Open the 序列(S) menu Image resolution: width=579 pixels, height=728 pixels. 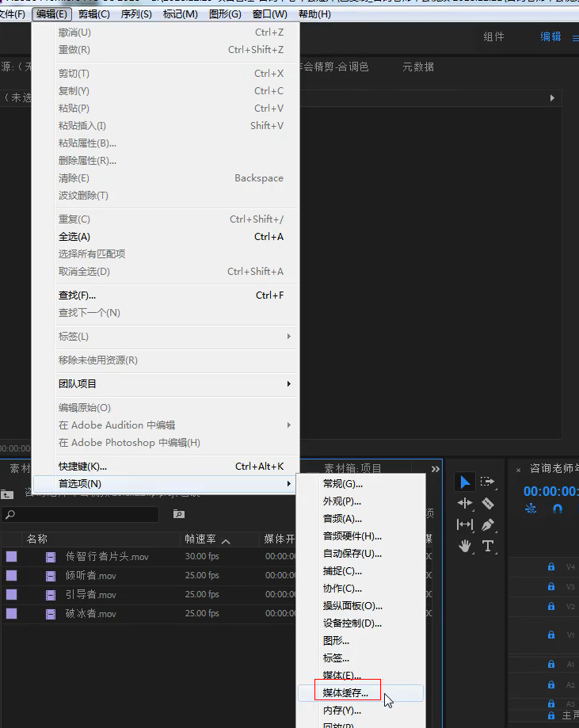click(x=136, y=14)
